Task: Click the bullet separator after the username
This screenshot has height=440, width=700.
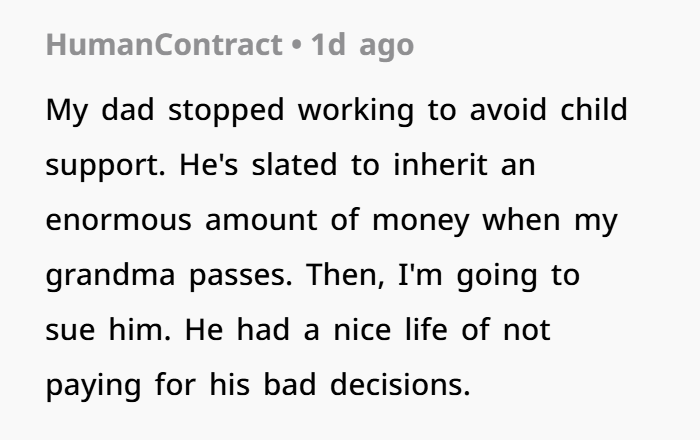Action: [298, 46]
